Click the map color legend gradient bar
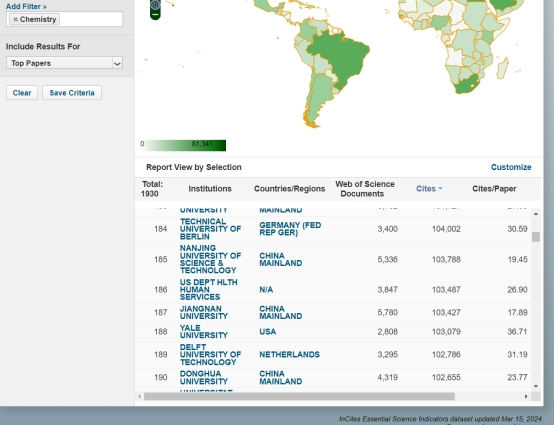This screenshot has height=425, width=555. (x=183, y=145)
